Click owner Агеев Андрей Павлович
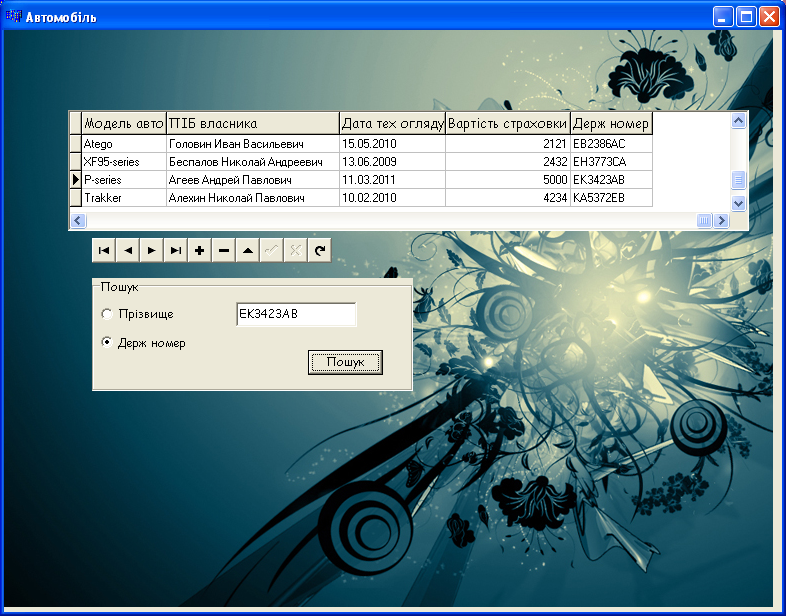 tap(253, 180)
